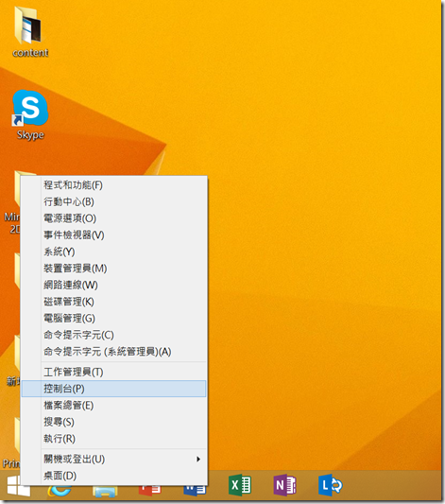Open the content folder icon on desktop
This screenshot has width=445, height=504.
29,31
